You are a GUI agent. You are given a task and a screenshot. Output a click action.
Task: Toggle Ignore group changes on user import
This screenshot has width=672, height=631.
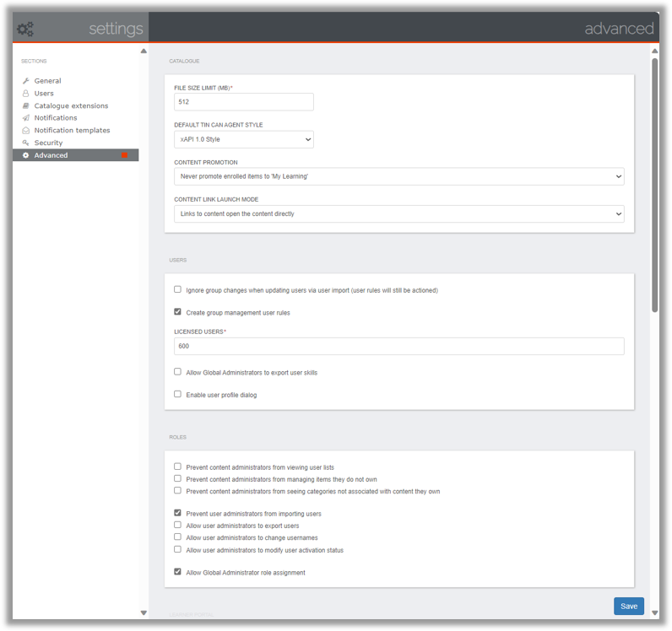[x=177, y=289]
